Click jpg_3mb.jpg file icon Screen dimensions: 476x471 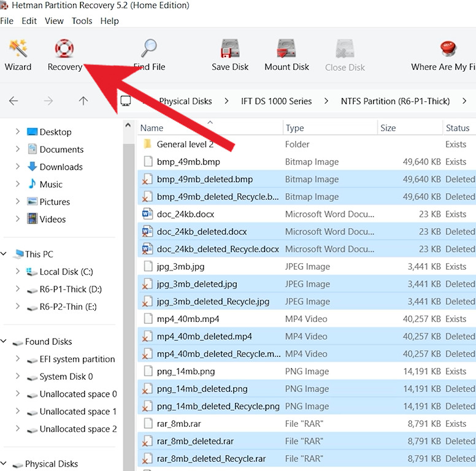148,266
